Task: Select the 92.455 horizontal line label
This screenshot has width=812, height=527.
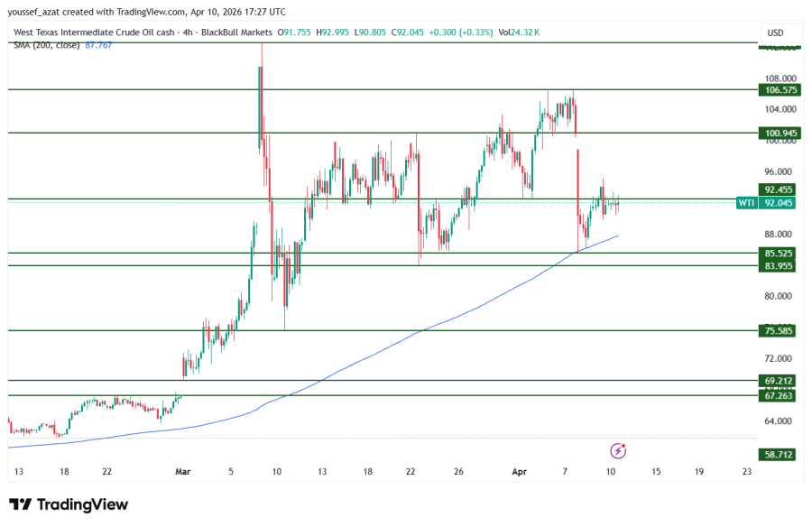Action: (x=780, y=190)
